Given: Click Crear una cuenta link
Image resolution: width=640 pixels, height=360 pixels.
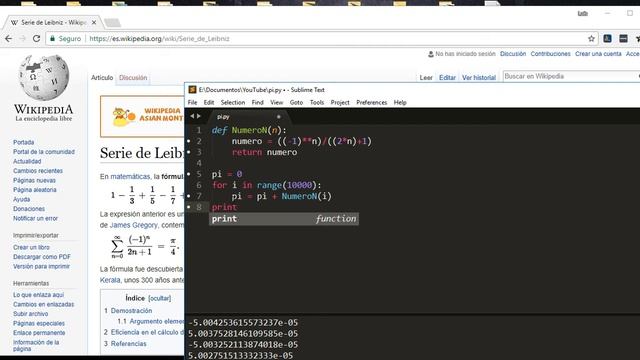Looking at the screenshot, I should point(598,54).
